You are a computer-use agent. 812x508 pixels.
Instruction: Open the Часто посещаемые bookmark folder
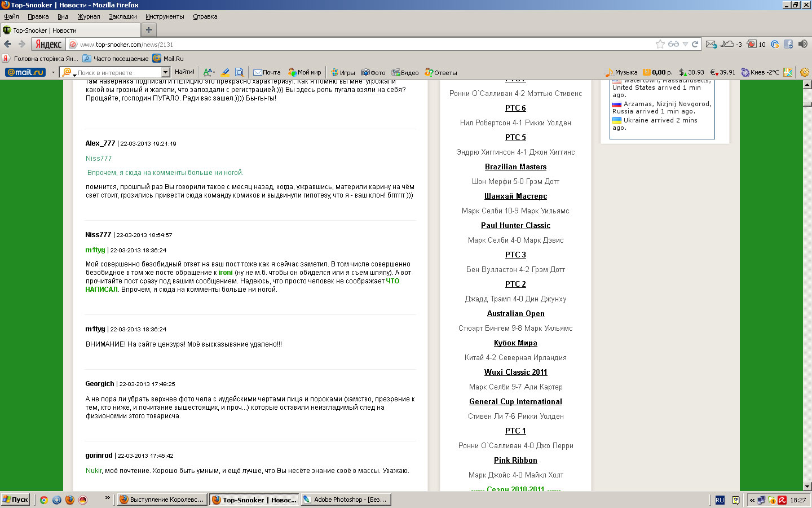[116, 58]
